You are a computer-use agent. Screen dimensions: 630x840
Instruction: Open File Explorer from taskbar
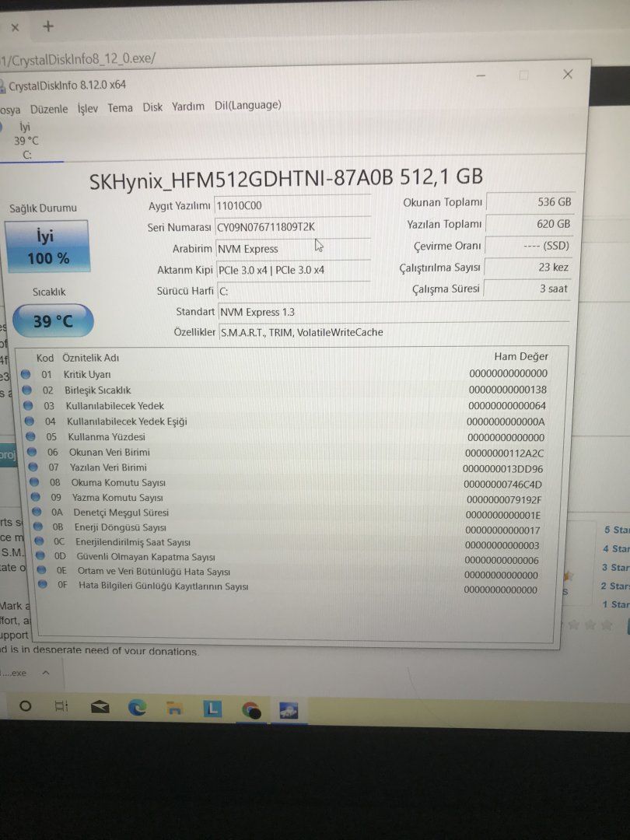[174, 709]
